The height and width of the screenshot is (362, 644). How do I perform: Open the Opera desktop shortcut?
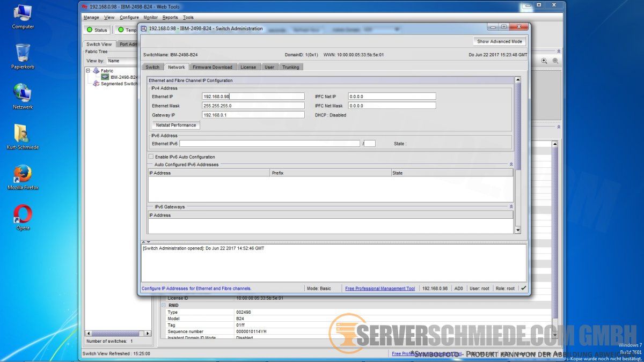point(23,214)
